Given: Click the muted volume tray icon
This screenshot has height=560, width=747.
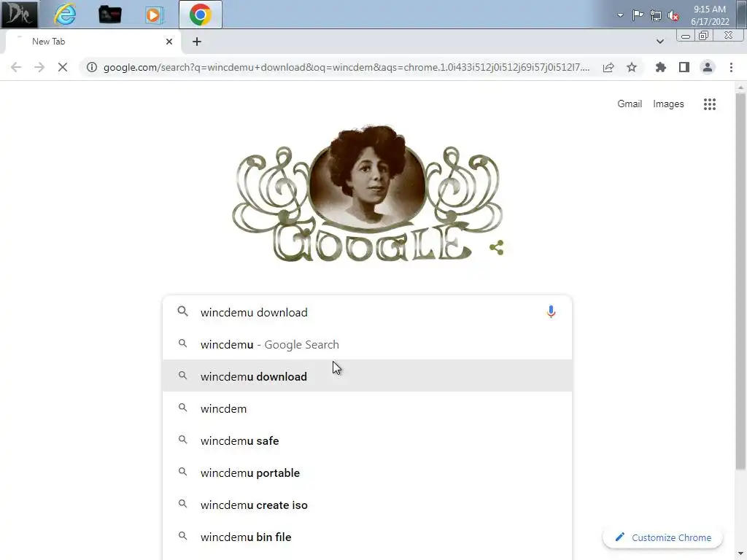Looking at the screenshot, I should coord(673,15).
